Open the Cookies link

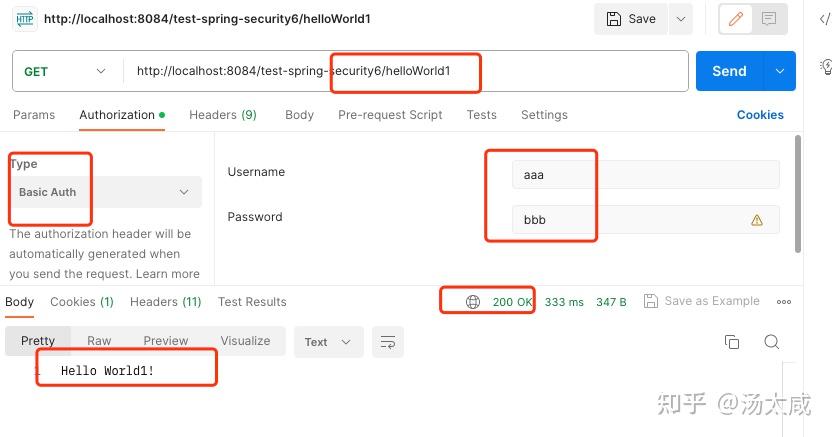[x=760, y=115]
